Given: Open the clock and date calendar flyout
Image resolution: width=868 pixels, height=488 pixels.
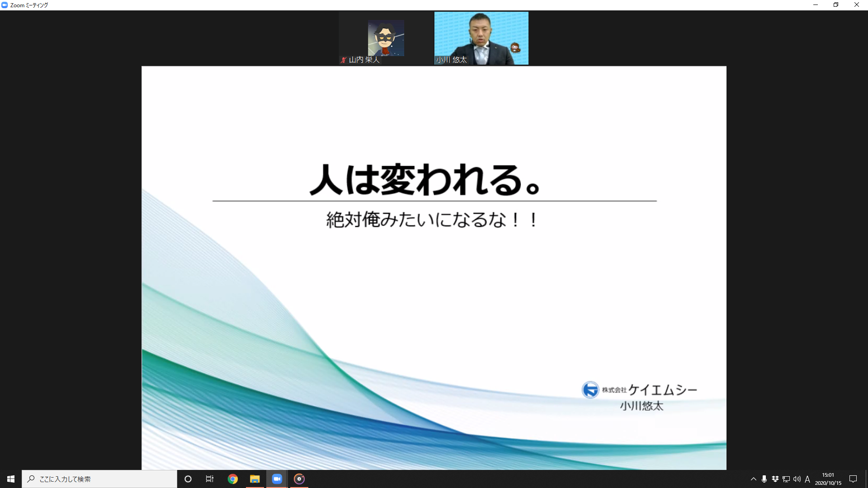Looking at the screenshot, I should point(828,479).
